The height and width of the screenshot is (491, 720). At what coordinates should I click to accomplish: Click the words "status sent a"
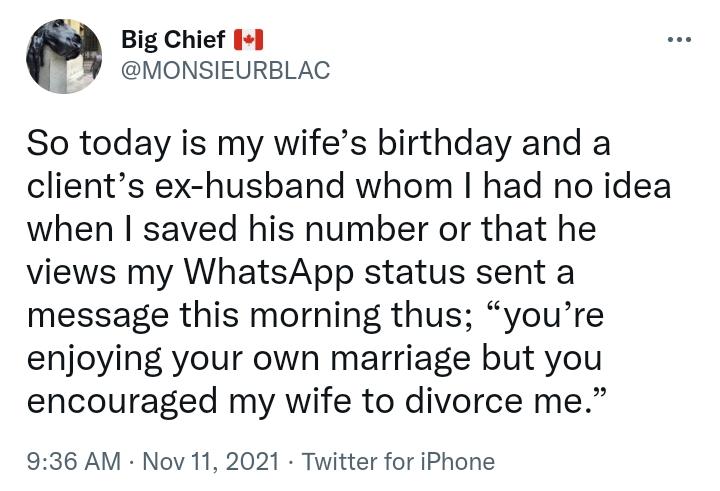click(469, 272)
